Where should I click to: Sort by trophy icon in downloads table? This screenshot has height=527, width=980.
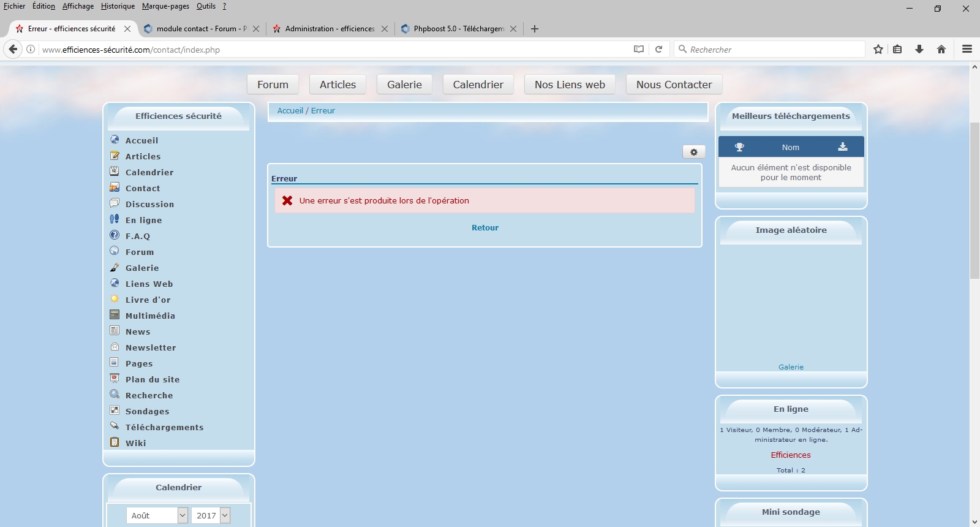(739, 147)
